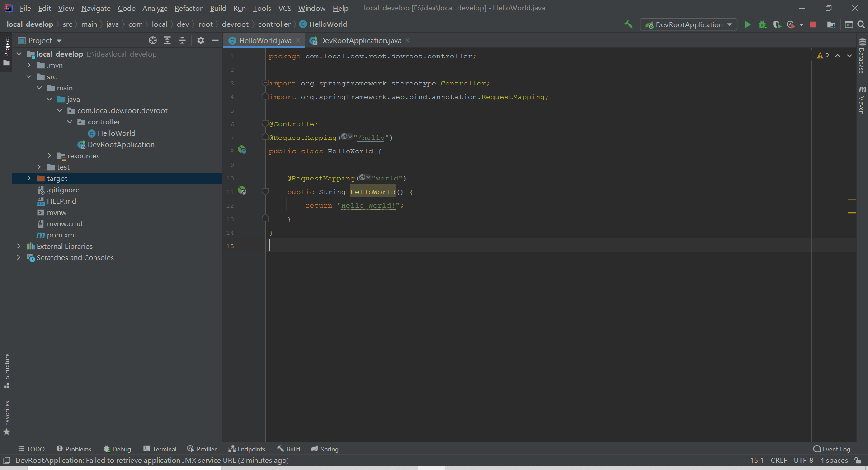Collapse the local_develop root node

pyautogui.click(x=19, y=54)
